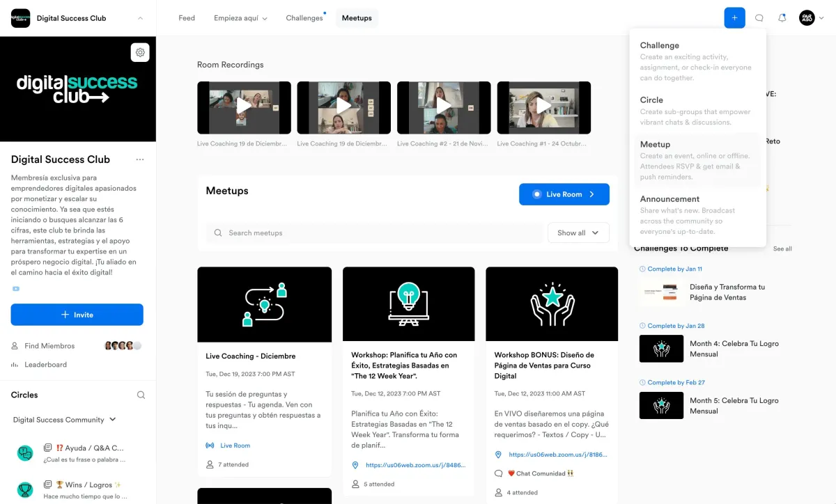The width and height of the screenshot is (836, 504).
Task: Click the Wins / Logros trophy avatar
Action: [x=25, y=489]
